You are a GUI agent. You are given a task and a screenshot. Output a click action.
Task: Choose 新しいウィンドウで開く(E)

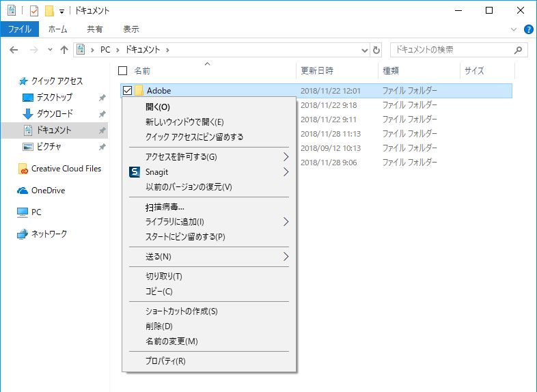(209, 122)
